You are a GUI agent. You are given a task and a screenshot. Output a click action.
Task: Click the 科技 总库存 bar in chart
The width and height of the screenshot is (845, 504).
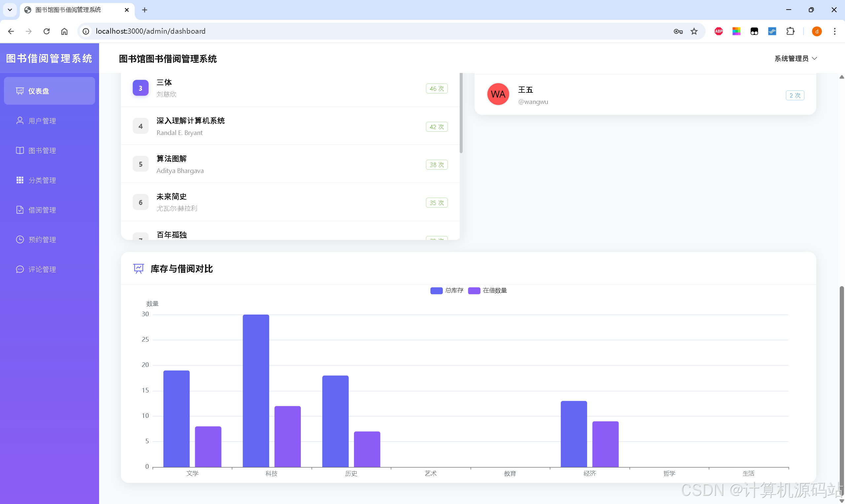click(x=256, y=390)
